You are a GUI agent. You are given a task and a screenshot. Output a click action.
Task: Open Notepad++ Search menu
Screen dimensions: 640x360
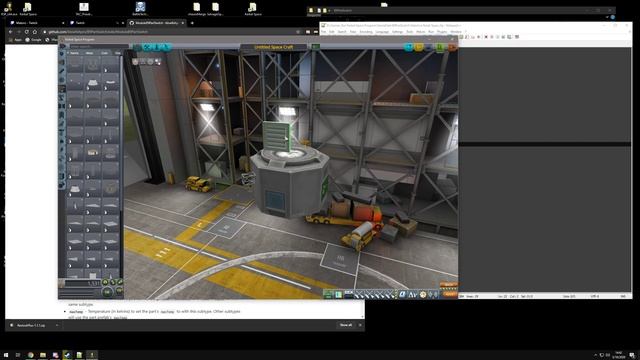(x=342, y=32)
